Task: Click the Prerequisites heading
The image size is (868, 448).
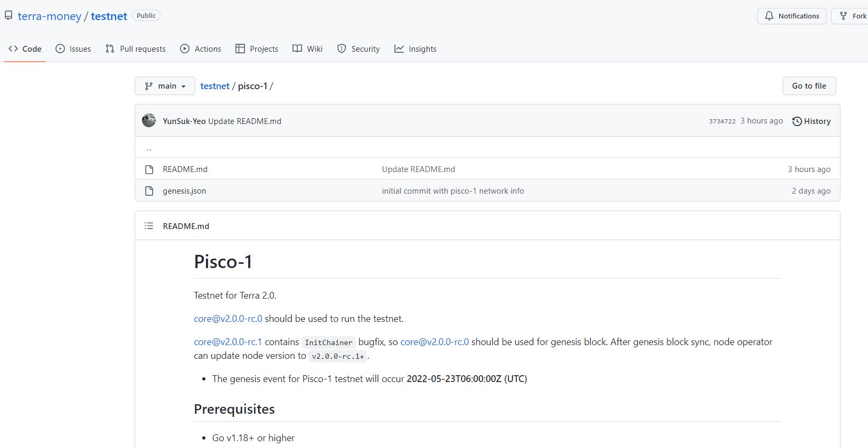Action: coord(234,409)
